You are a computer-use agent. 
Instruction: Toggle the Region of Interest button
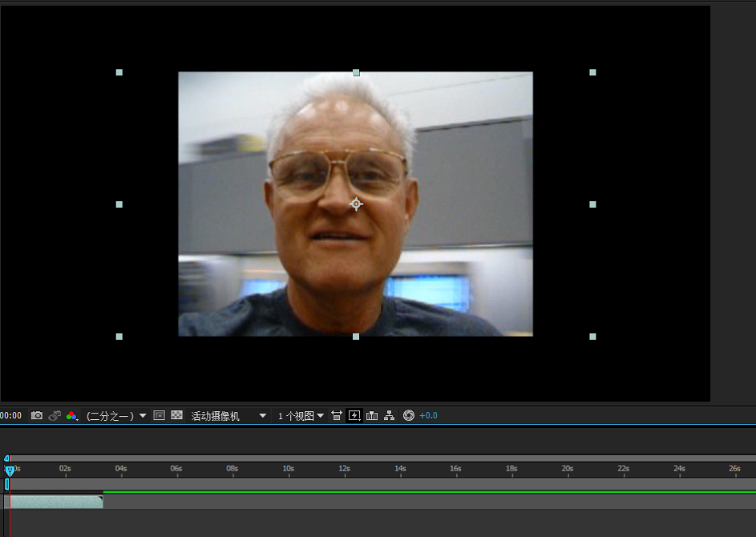click(x=160, y=415)
